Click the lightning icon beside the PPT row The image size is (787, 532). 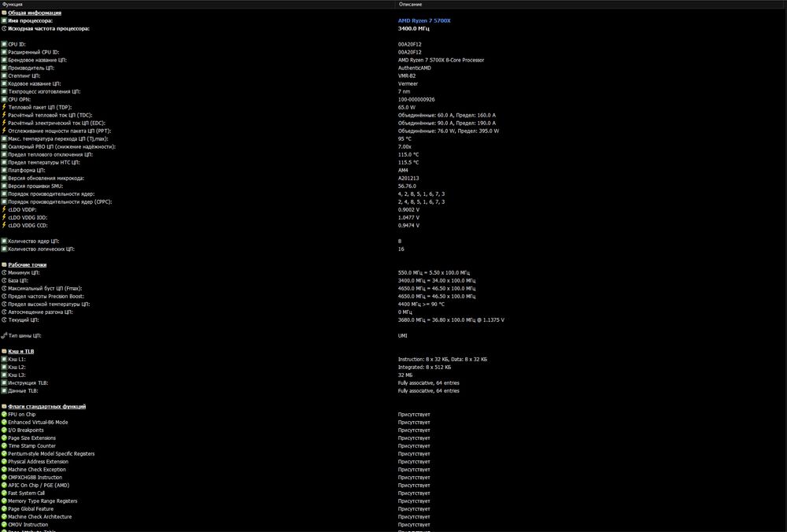[4, 131]
